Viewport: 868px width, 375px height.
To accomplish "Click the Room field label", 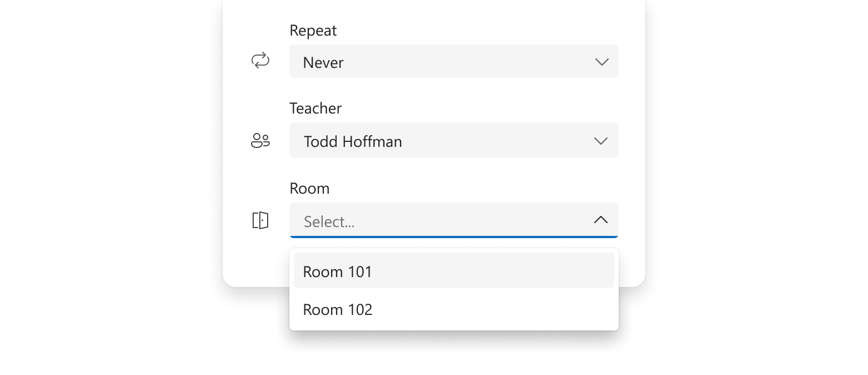I will (309, 188).
